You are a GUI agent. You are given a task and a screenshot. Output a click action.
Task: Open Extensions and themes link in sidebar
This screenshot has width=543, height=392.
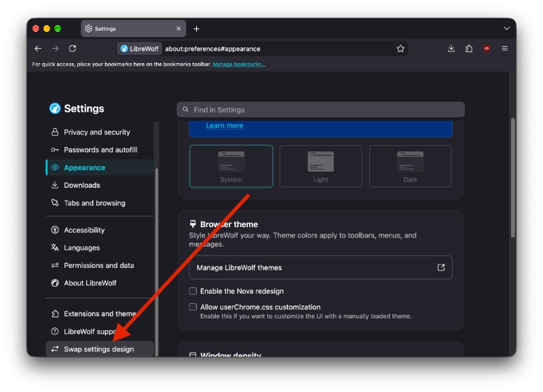(99, 314)
